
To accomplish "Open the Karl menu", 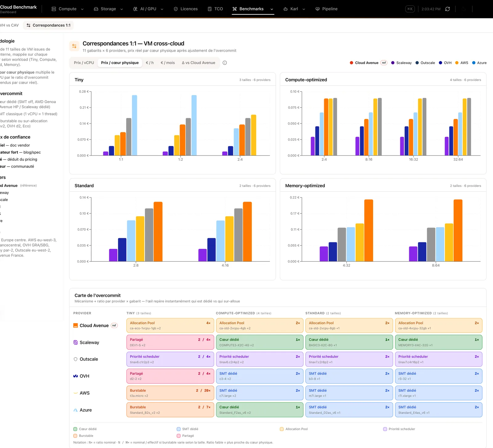I will click(294, 9).
